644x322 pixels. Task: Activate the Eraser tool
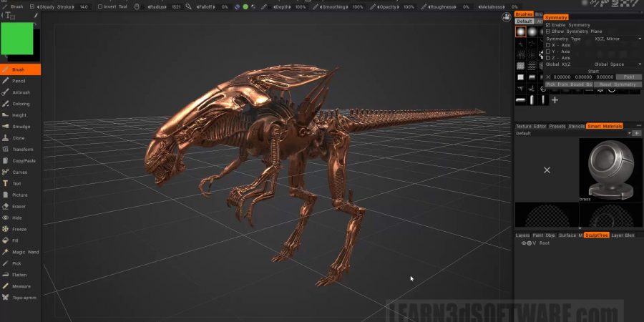[x=19, y=206]
